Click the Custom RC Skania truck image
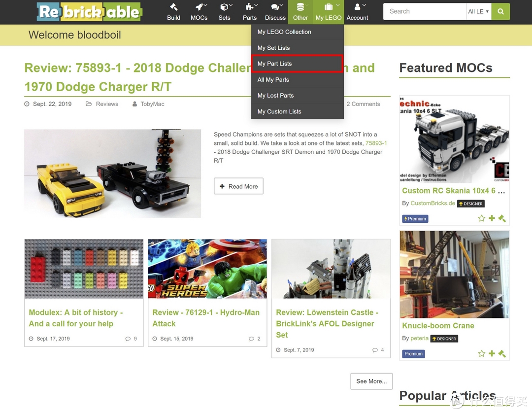 (454, 139)
